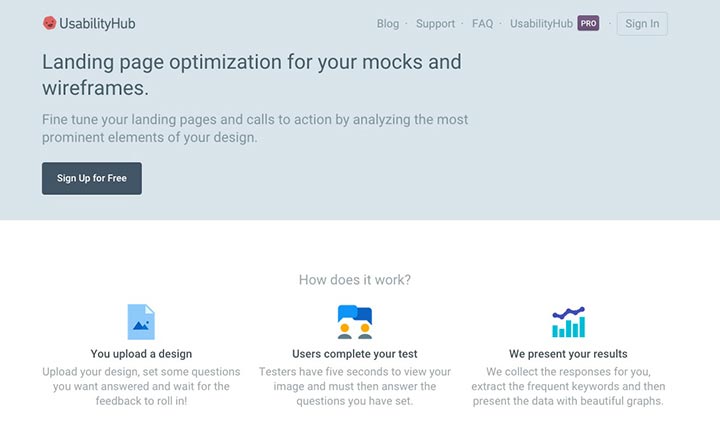The height and width of the screenshot is (441, 720).
Task: Click the UsabilityHub red logo icon
Action: point(50,23)
